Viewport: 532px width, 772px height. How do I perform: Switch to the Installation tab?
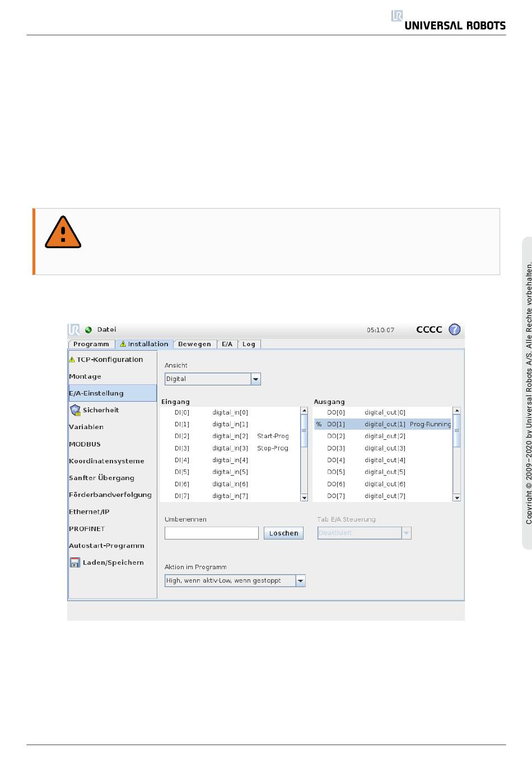click(144, 344)
